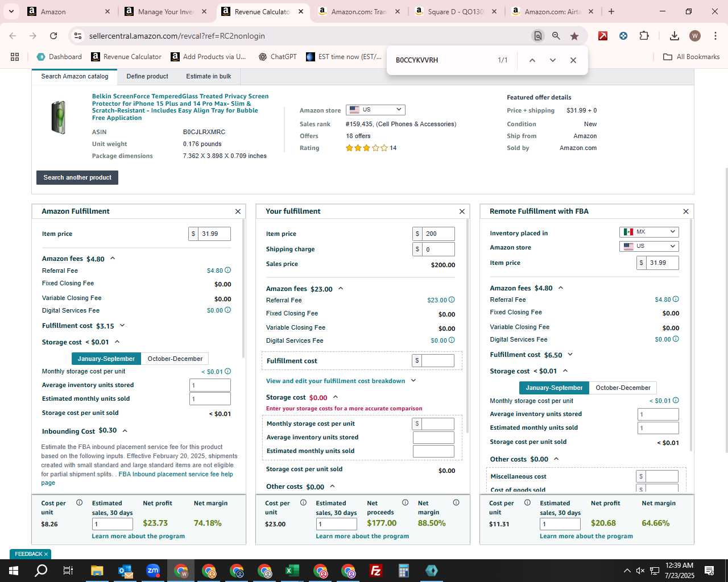Open Referral Fee info in Amazon Fulfillment
The height and width of the screenshot is (582, 728).
click(x=227, y=271)
